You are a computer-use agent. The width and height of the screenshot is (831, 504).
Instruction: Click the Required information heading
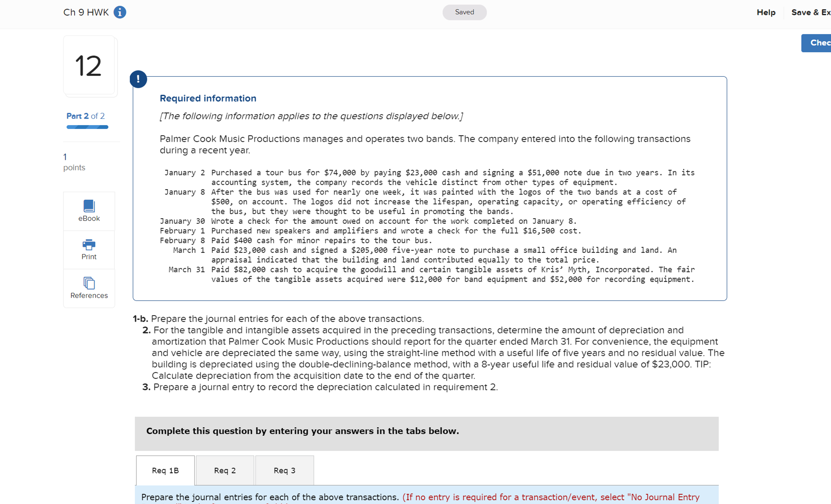(208, 98)
